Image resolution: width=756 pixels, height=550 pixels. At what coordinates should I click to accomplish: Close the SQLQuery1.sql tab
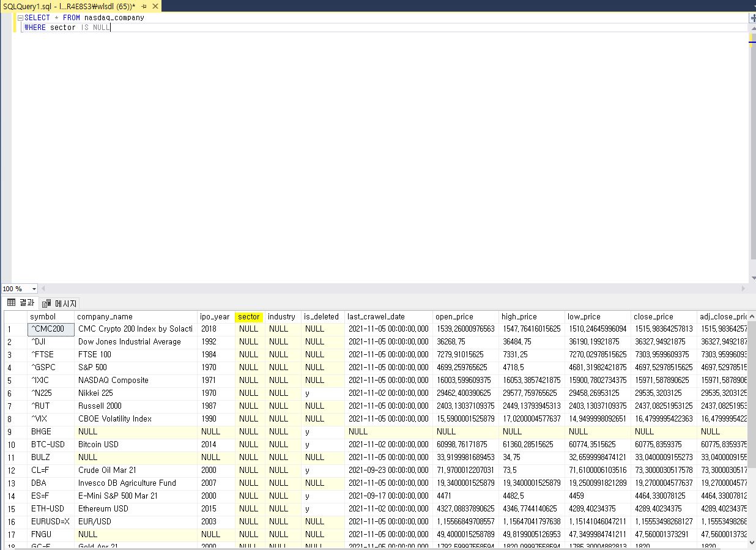(154, 6)
